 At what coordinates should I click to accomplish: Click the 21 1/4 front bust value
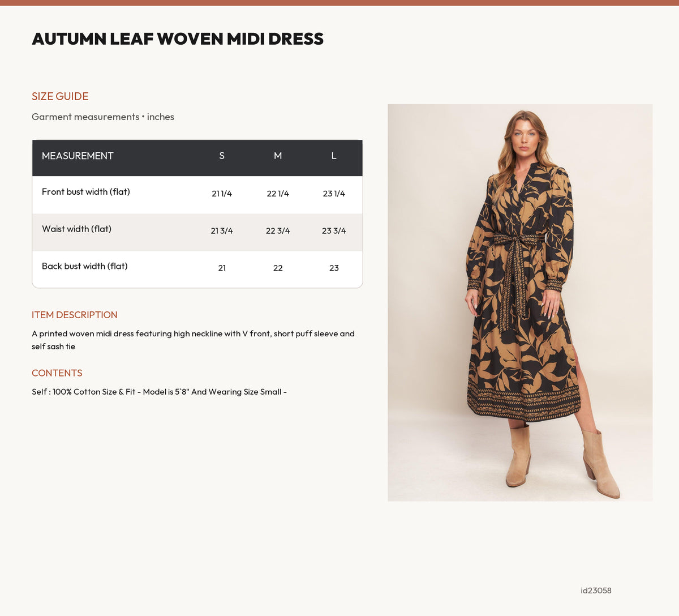click(222, 194)
